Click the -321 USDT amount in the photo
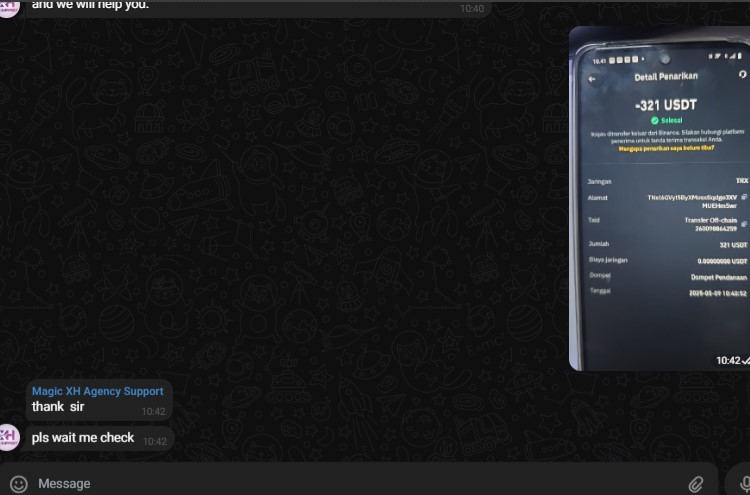This screenshot has width=750, height=495. tap(665, 104)
